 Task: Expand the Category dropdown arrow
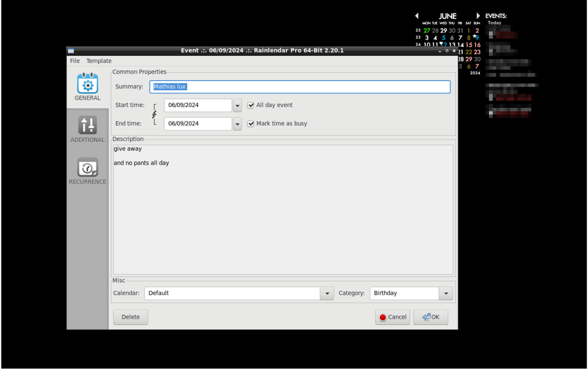tap(446, 293)
